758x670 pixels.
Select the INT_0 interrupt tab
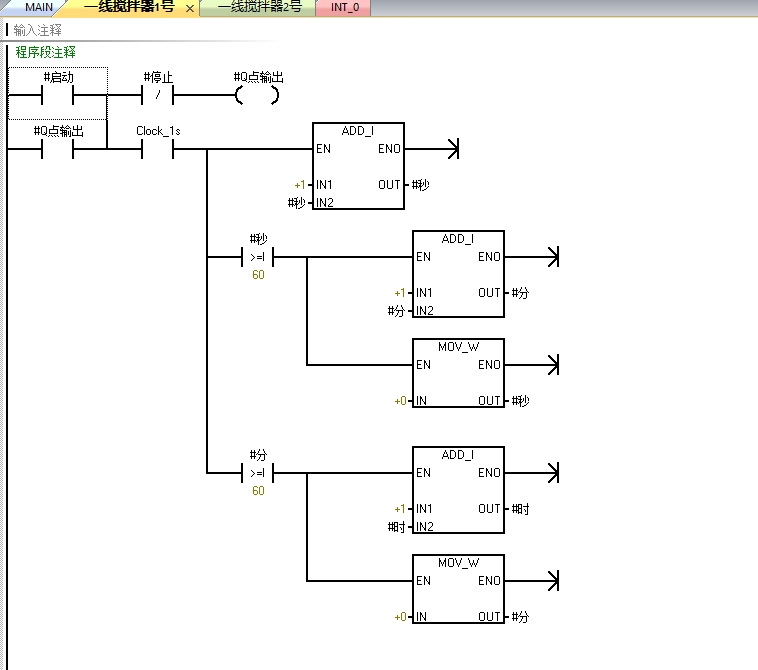pyautogui.click(x=344, y=7)
